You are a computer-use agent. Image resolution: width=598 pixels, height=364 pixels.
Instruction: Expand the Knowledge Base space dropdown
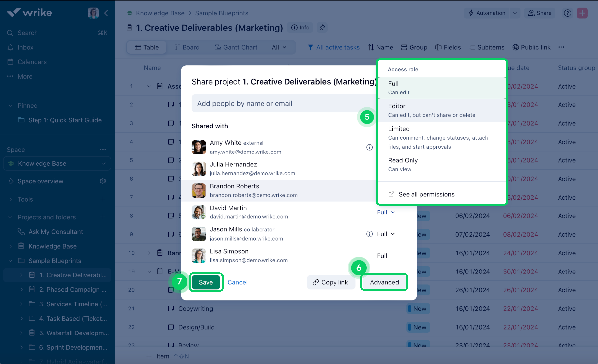103,163
